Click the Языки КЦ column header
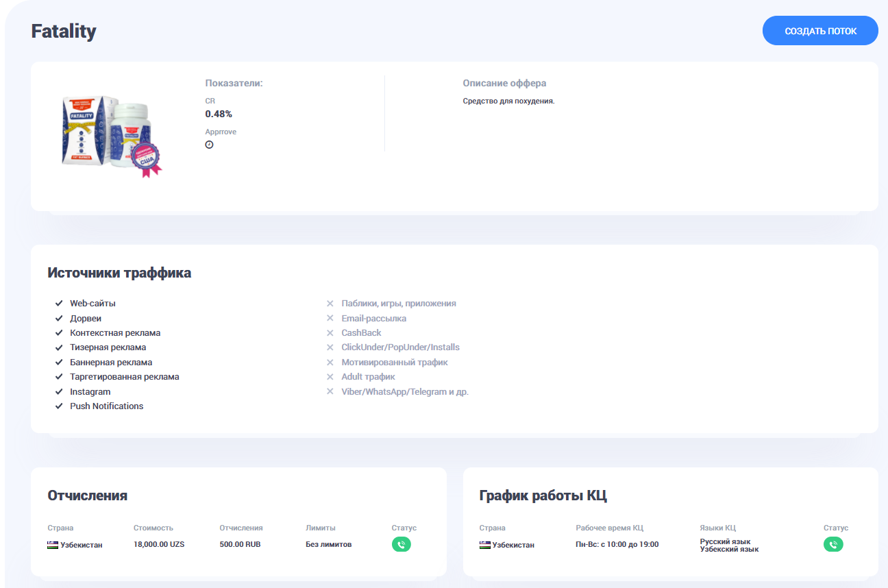 pos(718,528)
